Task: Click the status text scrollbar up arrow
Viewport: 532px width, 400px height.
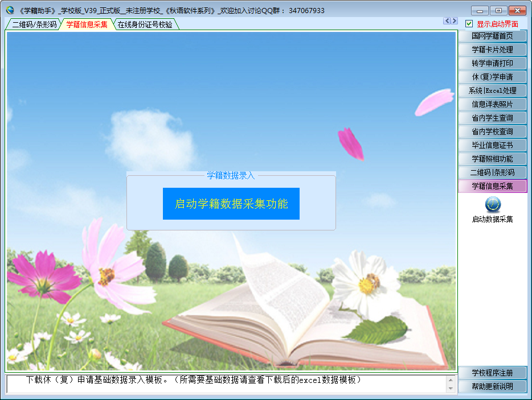Action: pos(451,380)
